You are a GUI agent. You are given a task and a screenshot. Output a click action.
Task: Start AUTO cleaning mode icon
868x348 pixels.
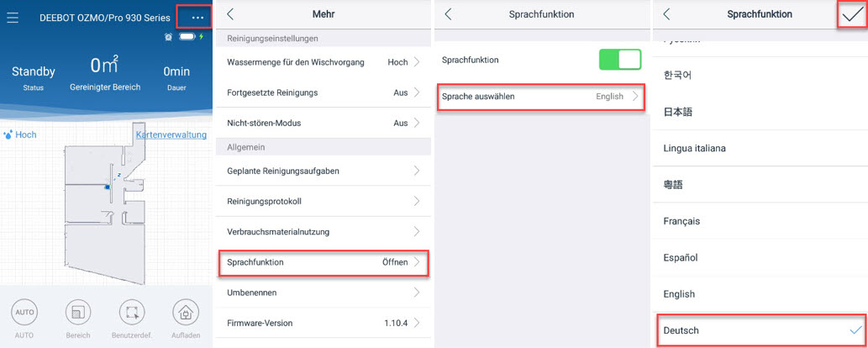coord(24,313)
